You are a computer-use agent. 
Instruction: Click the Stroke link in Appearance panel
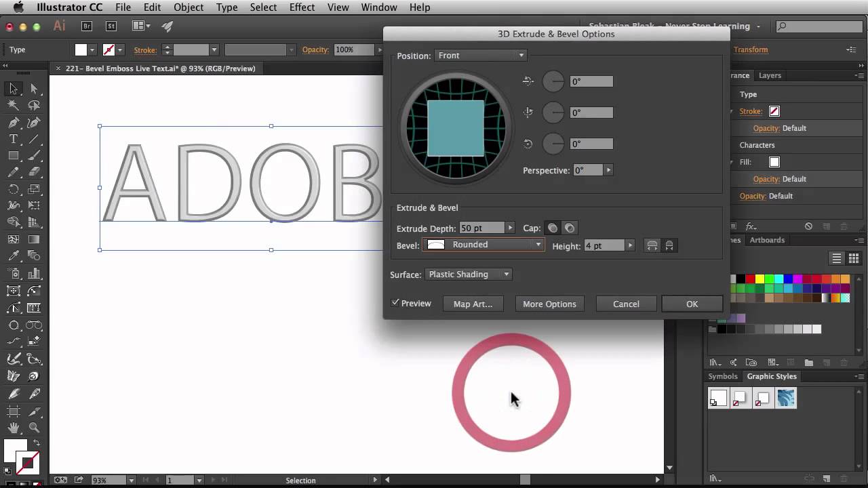(751, 111)
